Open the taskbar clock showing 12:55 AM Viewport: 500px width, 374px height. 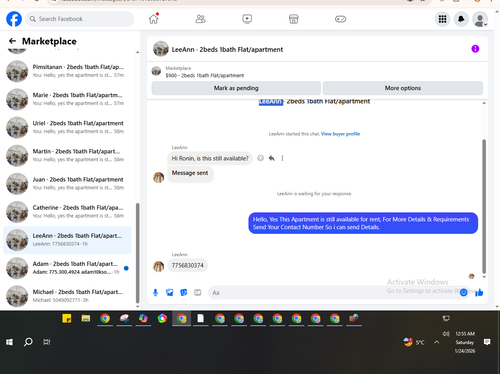tap(465, 342)
